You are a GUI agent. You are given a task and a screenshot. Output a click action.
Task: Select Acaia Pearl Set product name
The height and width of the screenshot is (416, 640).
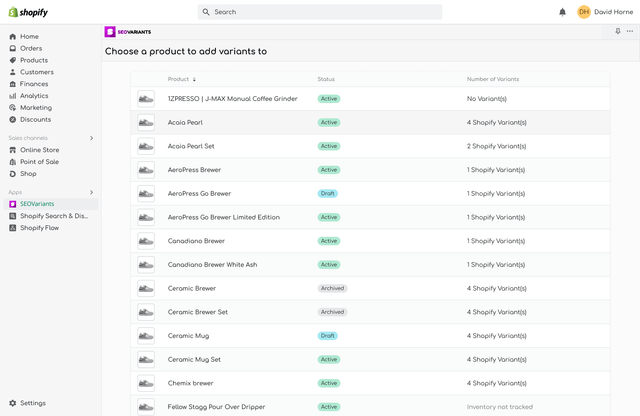tap(191, 146)
